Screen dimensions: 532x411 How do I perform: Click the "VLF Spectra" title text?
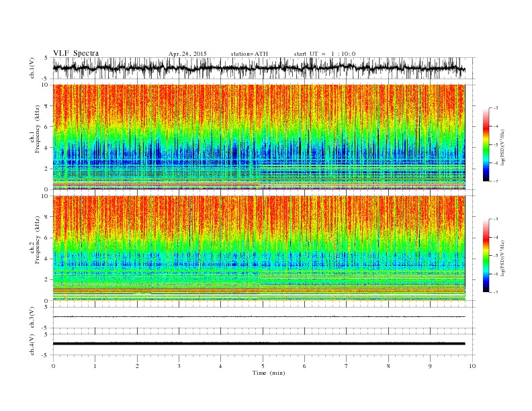coord(76,53)
